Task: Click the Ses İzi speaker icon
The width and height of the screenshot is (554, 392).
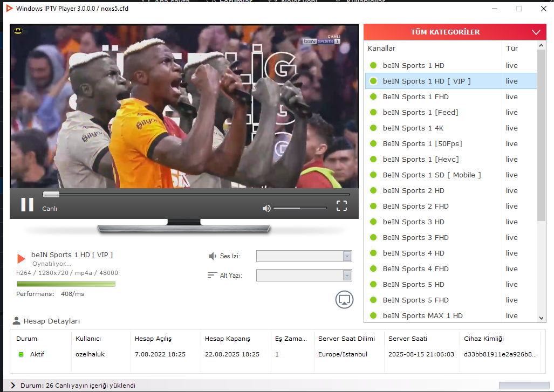Action: click(212, 256)
